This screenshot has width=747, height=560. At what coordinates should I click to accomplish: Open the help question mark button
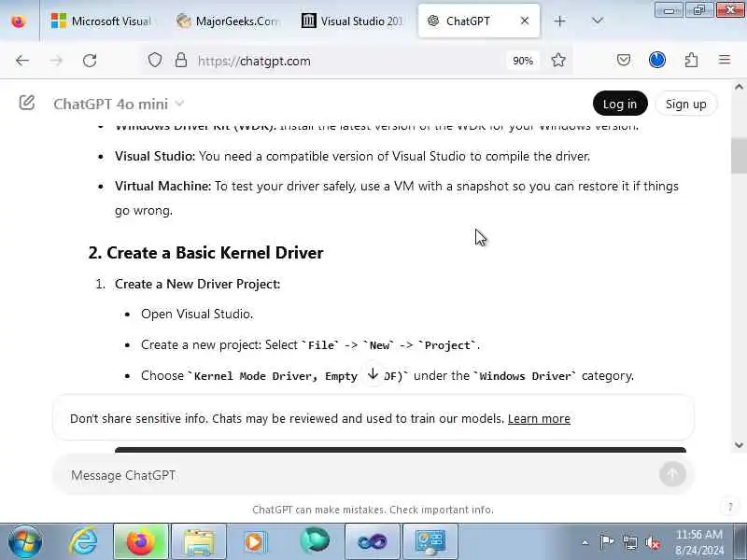tap(729, 507)
